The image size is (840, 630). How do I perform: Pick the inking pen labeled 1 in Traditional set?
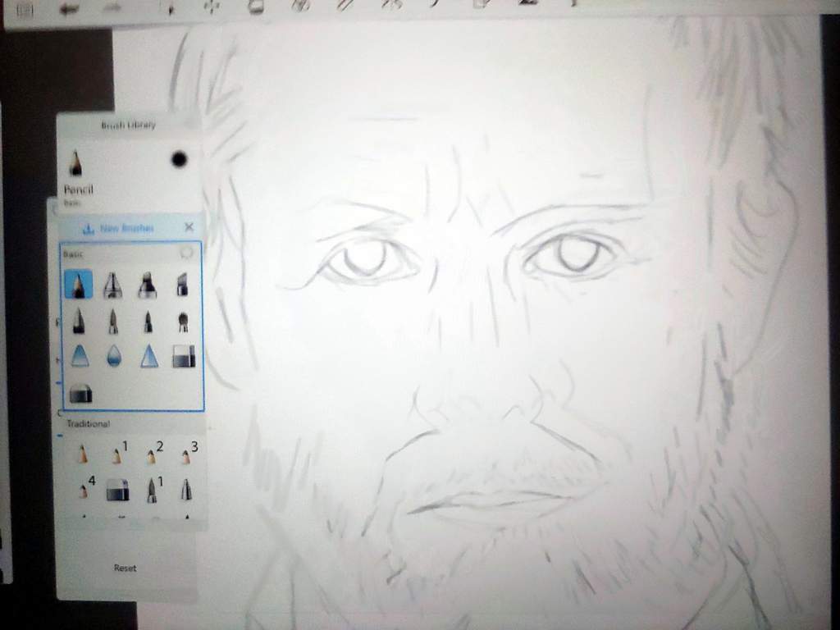[151, 491]
